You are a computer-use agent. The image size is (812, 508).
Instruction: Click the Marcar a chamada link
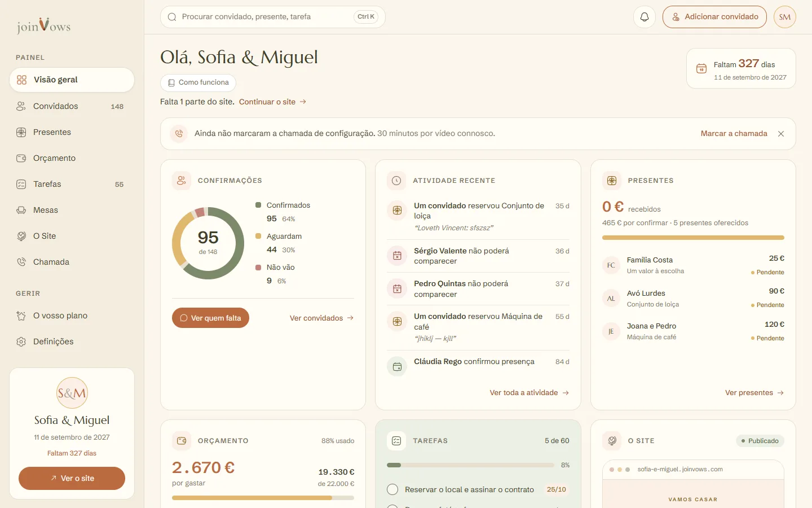point(734,134)
